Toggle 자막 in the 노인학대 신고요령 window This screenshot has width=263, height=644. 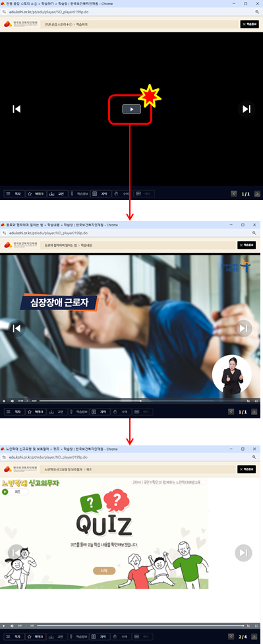(x=100, y=637)
